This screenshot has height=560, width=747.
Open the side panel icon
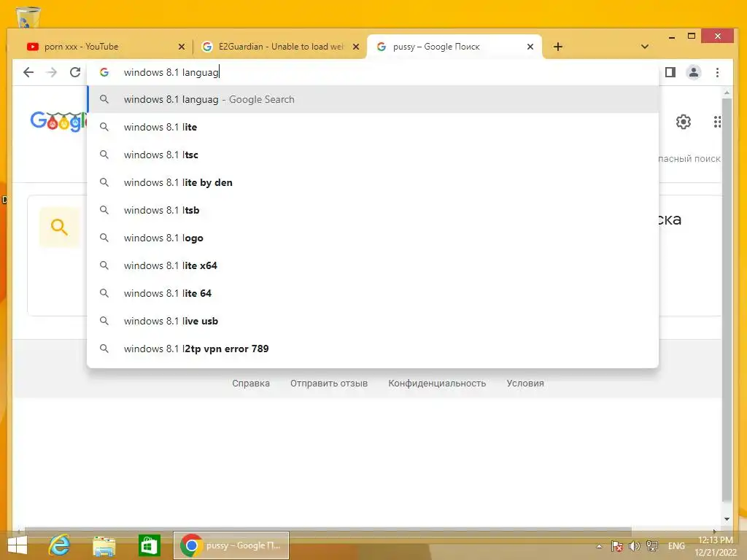click(670, 72)
